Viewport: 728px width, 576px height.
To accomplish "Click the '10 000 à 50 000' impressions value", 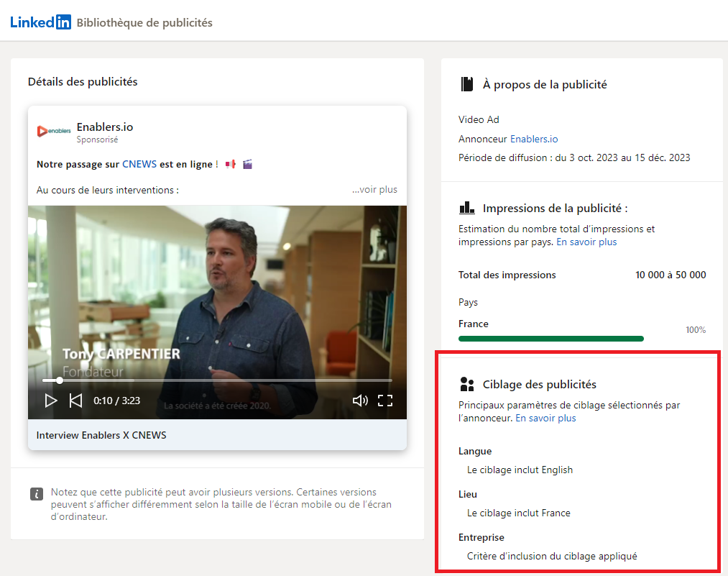I will pos(671,275).
